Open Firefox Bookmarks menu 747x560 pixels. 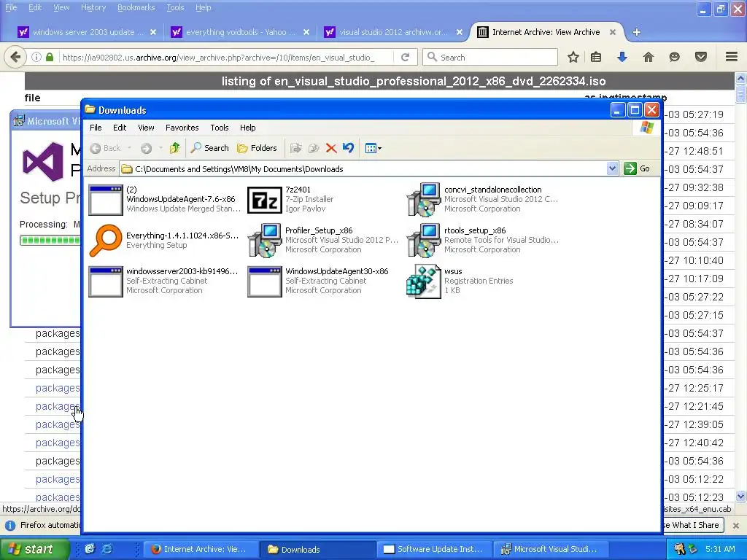tap(136, 7)
